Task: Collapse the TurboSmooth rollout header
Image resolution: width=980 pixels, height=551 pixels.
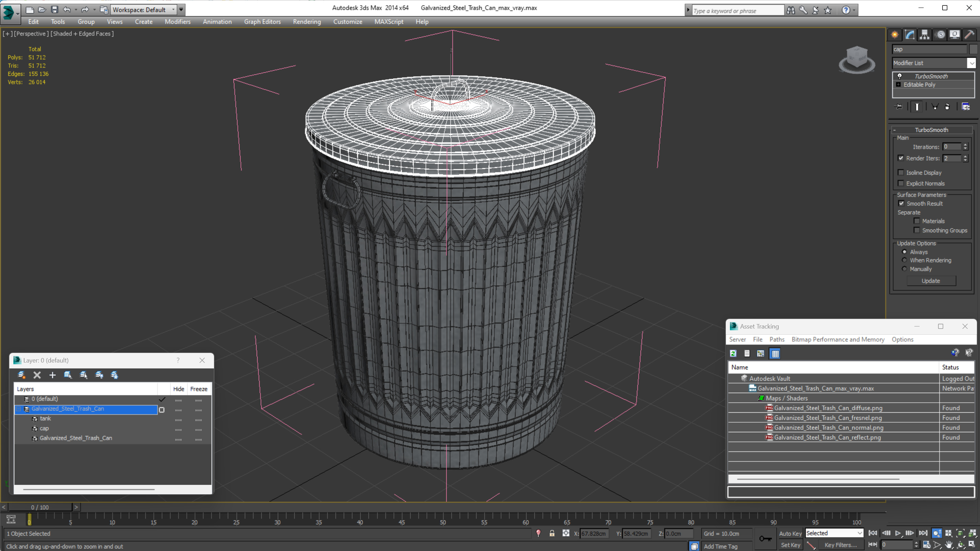Action: pos(931,130)
